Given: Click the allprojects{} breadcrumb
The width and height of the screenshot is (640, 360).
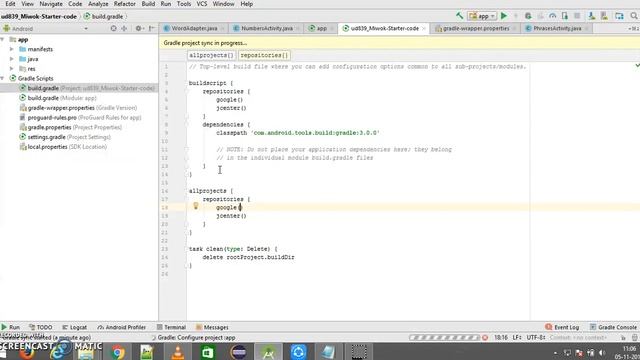Looking at the screenshot, I should click(211, 55).
